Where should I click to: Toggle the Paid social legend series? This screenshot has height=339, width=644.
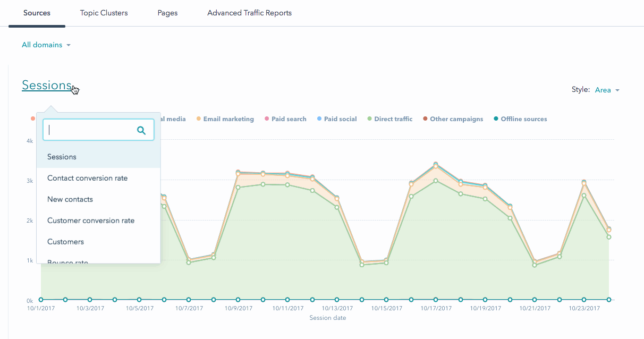point(340,119)
